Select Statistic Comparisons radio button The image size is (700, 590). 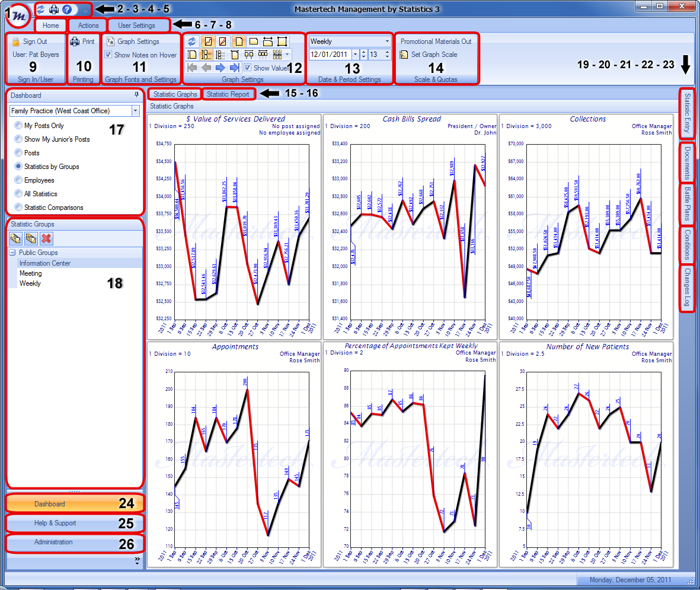click(18, 207)
